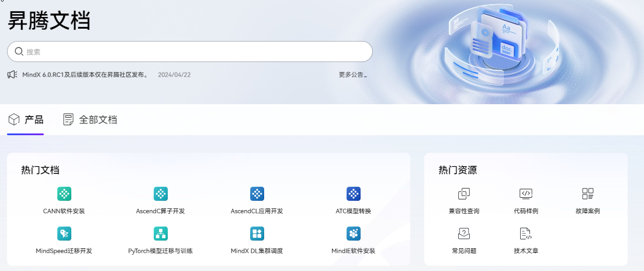Click the AscendC算子开发 text link
Viewport: 644px width, 271px height.
point(161,211)
